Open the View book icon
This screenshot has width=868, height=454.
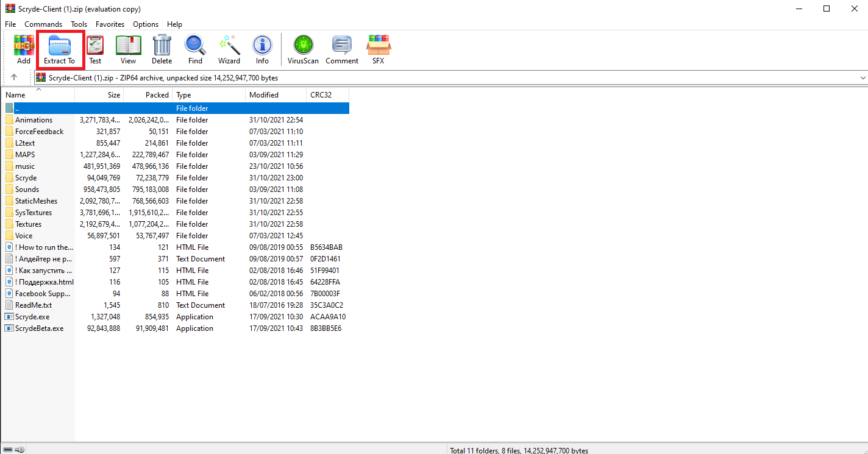click(128, 49)
